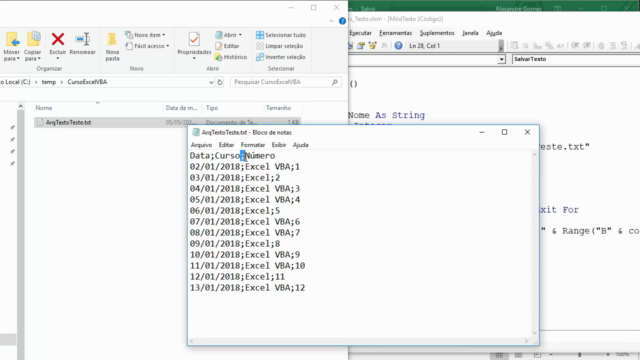Click Inverter seleção in Explorer ribbon
The height and width of the screenshot is (360, 640).
click(281, 57)
